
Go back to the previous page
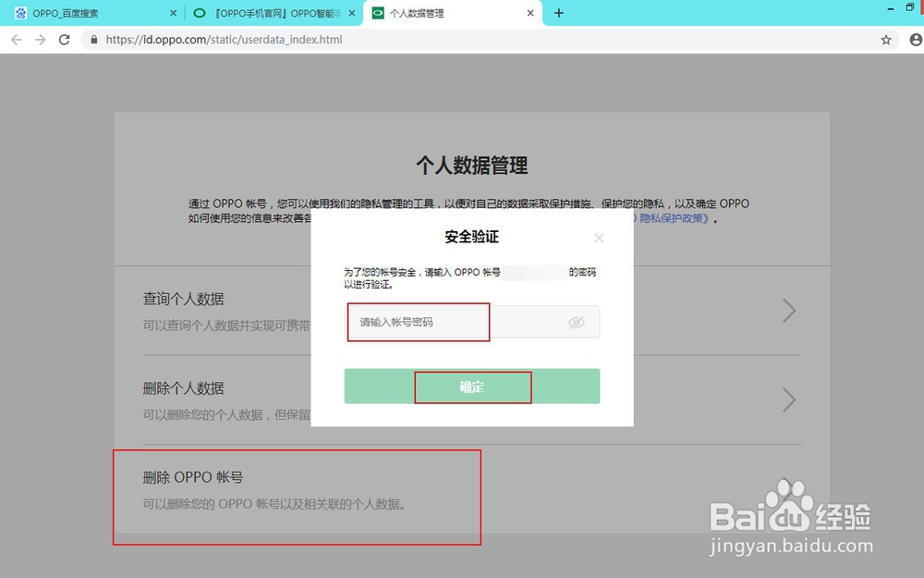[x=17, y=40]
